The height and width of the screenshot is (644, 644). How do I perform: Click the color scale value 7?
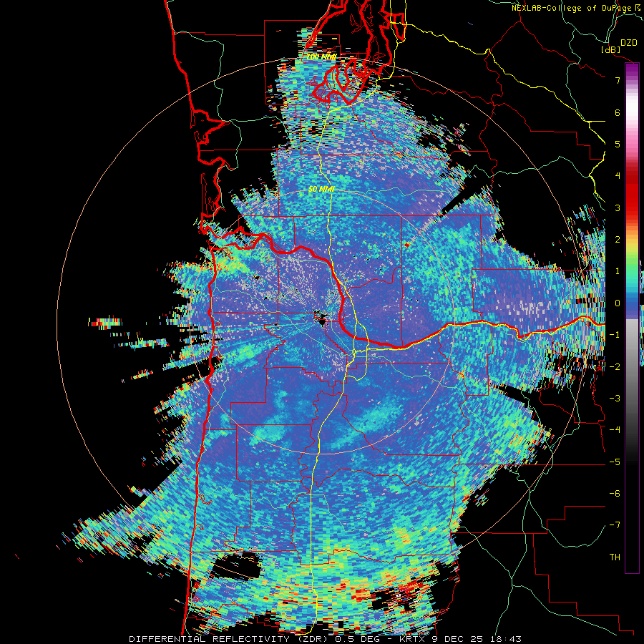pyautogui.click(x=618, y=80)
